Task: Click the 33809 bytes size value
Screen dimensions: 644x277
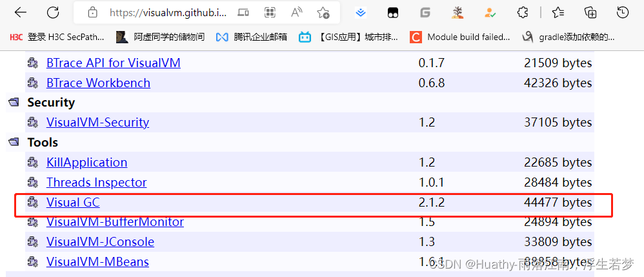Action: click(x=558, y=241)
